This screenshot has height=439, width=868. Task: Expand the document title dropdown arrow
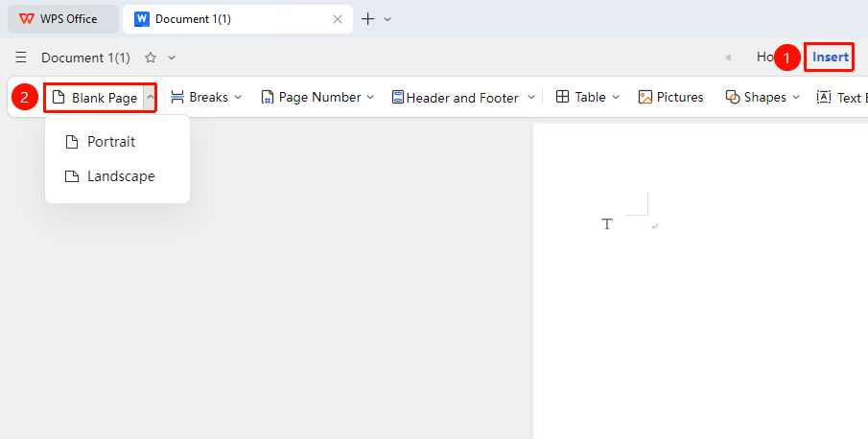pos(172,58)
